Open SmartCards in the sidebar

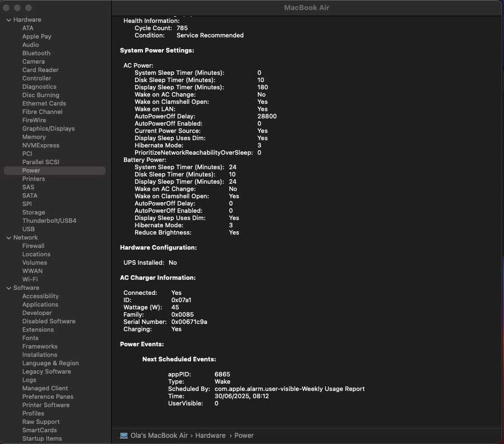coord(40,430)
